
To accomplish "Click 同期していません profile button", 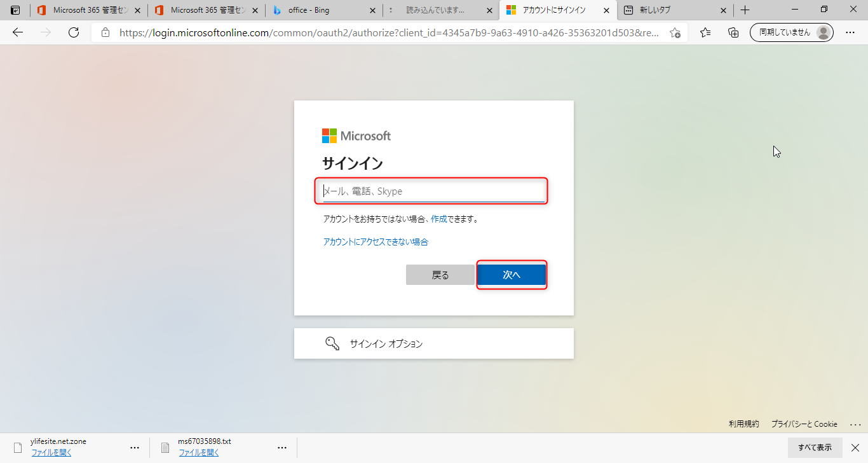I will coord(791,32).
